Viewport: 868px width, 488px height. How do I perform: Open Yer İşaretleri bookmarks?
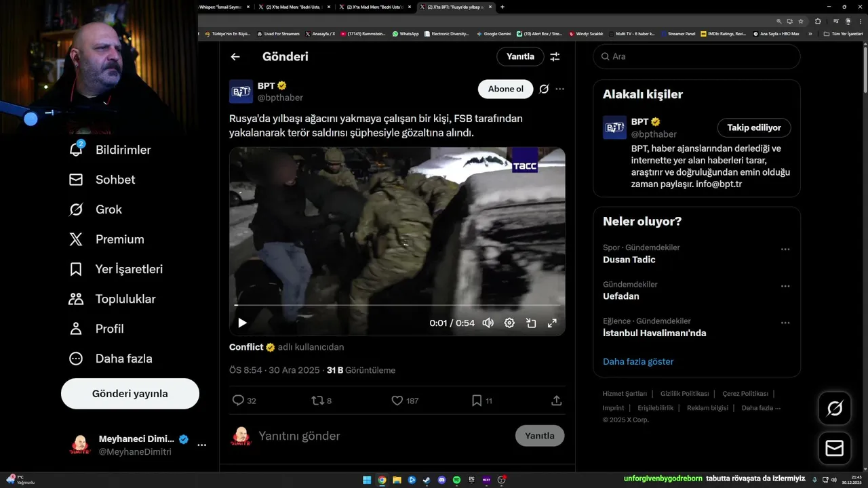pos(115,269)
